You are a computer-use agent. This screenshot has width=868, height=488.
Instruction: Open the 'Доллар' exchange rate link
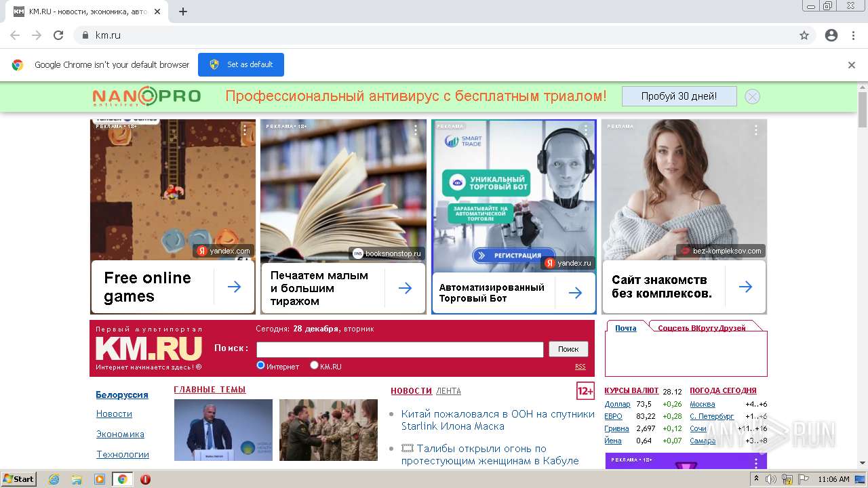(617, 404)
